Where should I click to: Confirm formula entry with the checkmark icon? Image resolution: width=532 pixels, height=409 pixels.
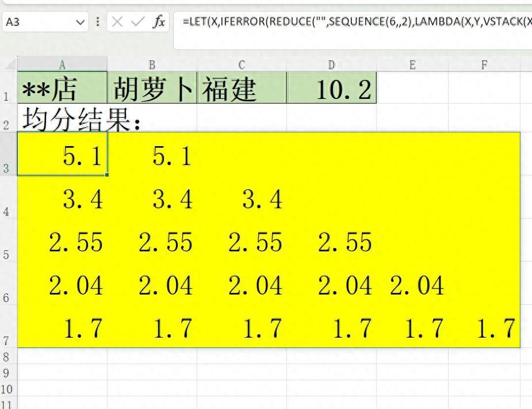coord(138,22)
